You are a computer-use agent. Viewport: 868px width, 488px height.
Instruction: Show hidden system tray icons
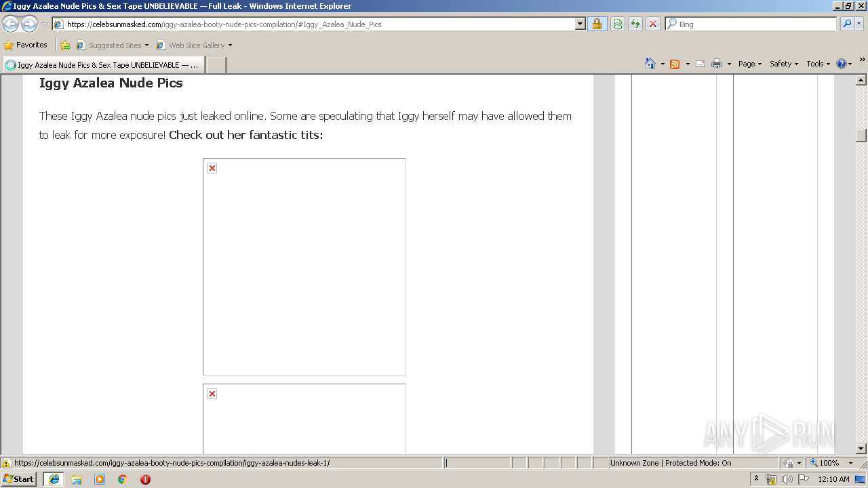[x=756, y=479]
